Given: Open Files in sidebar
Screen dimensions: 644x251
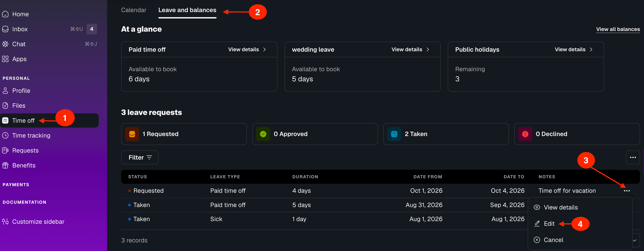Looking at the screenshot, I should tap(14, 105).
